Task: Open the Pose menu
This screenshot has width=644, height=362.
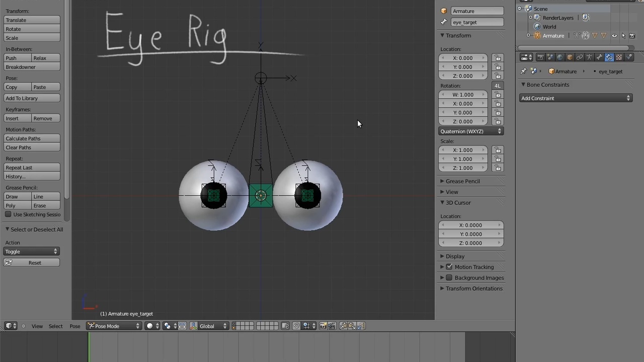Action: pos(74,326)
